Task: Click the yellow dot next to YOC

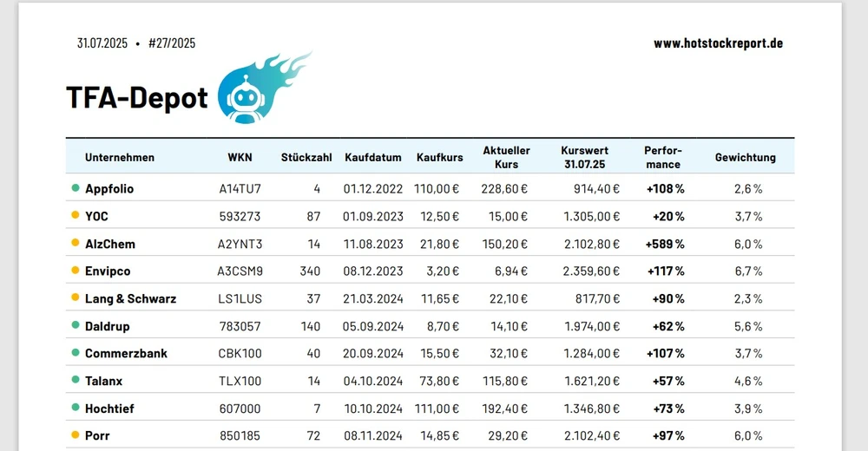Action: click(76, 216)
